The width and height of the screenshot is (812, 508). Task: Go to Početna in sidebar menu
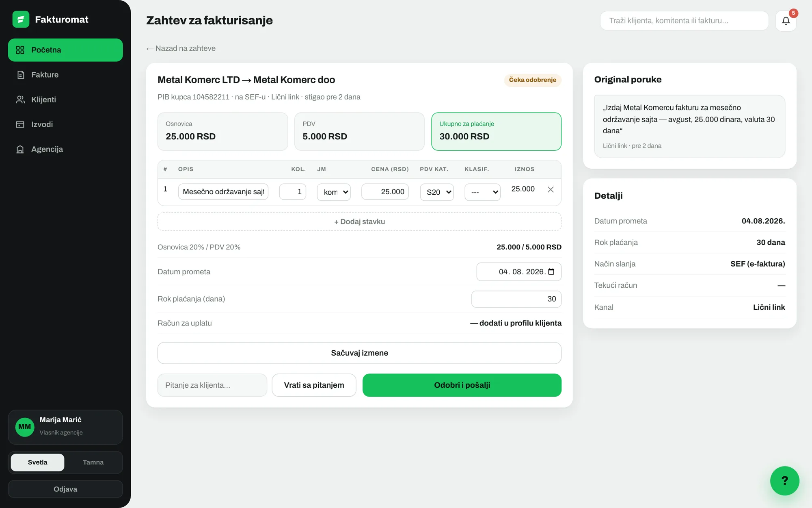(x=65, y=50)
